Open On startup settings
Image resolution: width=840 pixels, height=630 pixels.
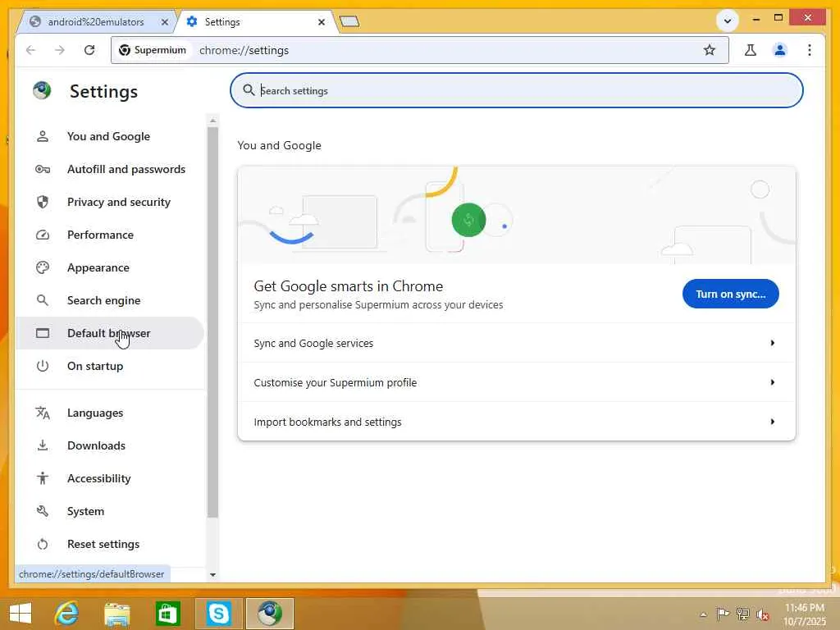coord(110,366)
